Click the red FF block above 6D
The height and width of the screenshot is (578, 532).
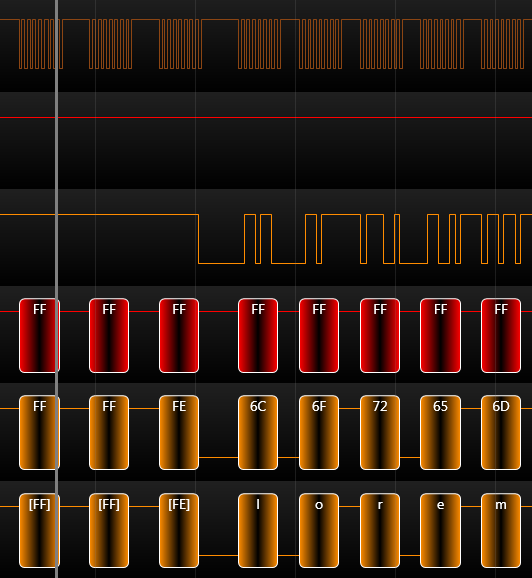[x=501, y=335]
